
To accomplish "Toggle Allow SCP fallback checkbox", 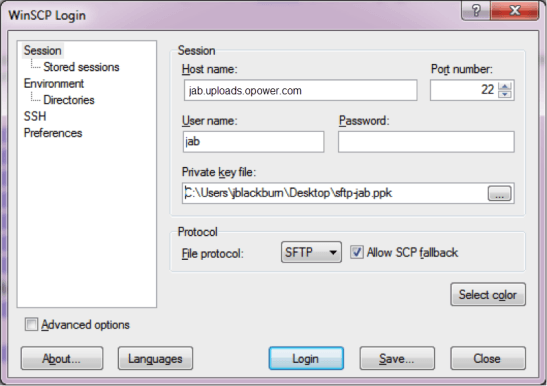I will (x=357, y=252).
